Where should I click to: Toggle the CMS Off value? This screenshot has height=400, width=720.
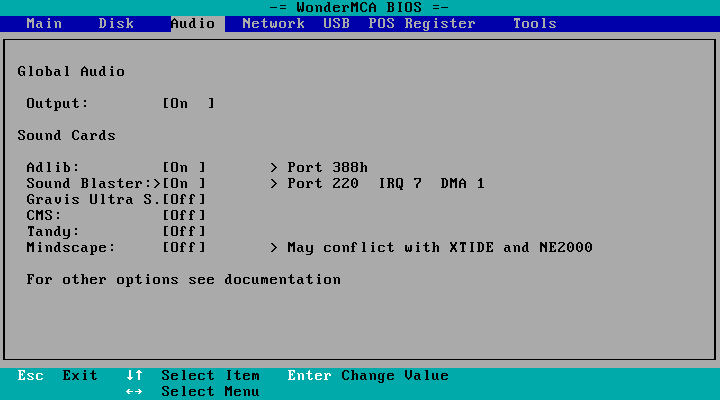pos(184,215)
